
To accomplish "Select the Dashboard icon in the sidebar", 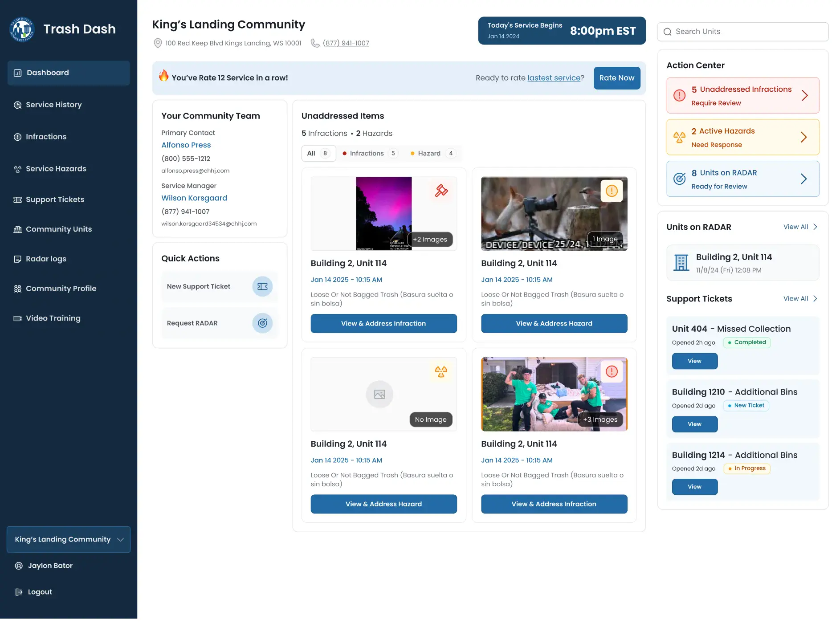I will (x=17, y=73).
